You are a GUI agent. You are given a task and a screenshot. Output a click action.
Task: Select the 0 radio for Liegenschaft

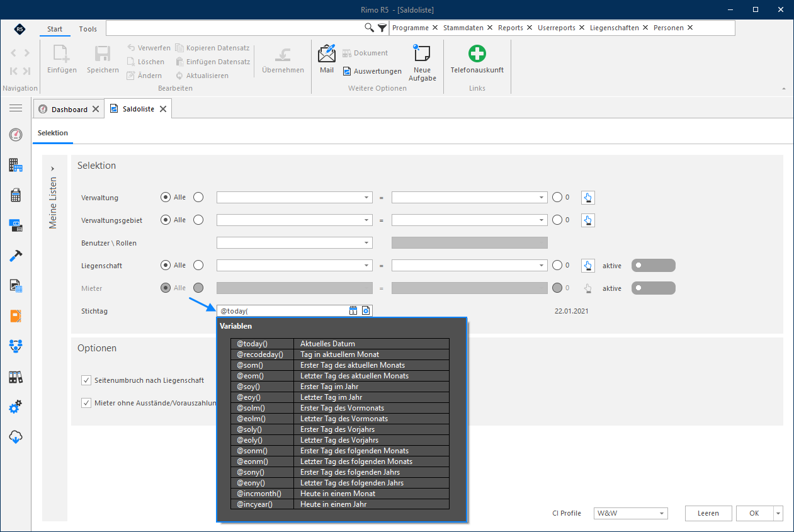(557, 265)
